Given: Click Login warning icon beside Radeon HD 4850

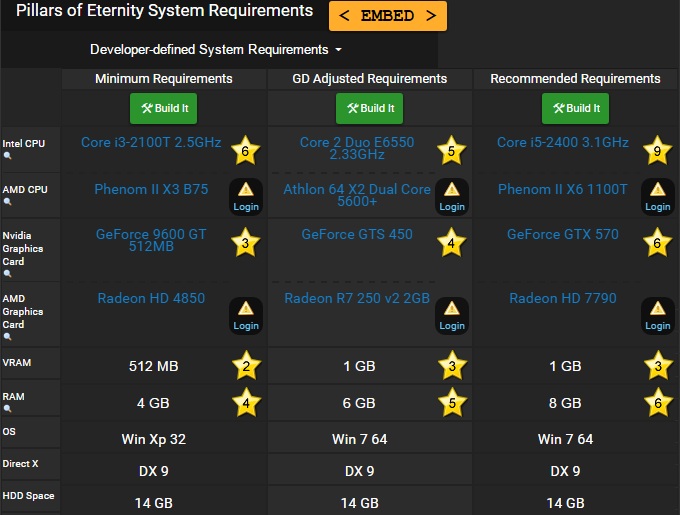Looking at the screenshot, I should [246, 316].
